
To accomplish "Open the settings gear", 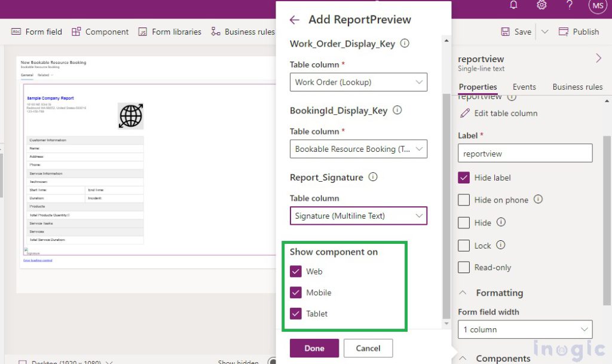I will point(541,5).
